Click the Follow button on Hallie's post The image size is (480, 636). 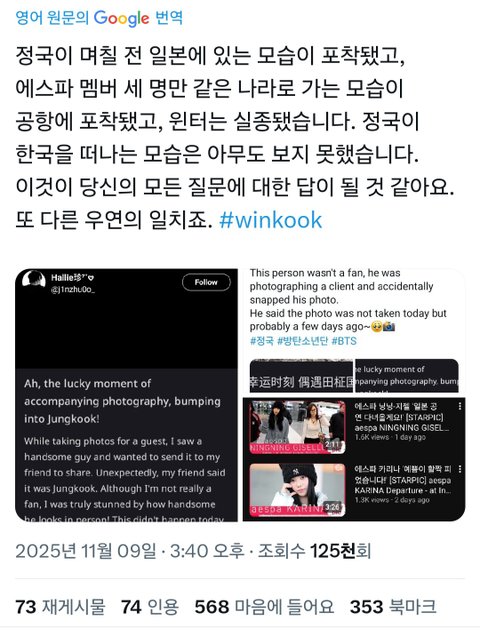click(x=206, y=282)
